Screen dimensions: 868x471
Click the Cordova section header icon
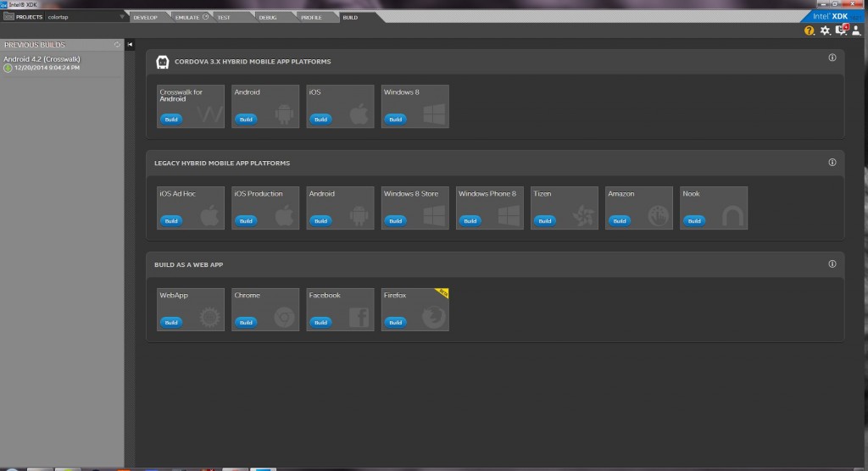tap(162, 62)
